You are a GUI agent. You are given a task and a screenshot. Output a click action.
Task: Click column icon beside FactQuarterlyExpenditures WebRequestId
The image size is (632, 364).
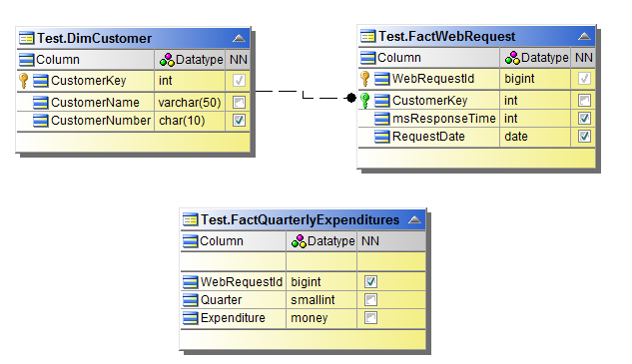(x=191, y=282)
